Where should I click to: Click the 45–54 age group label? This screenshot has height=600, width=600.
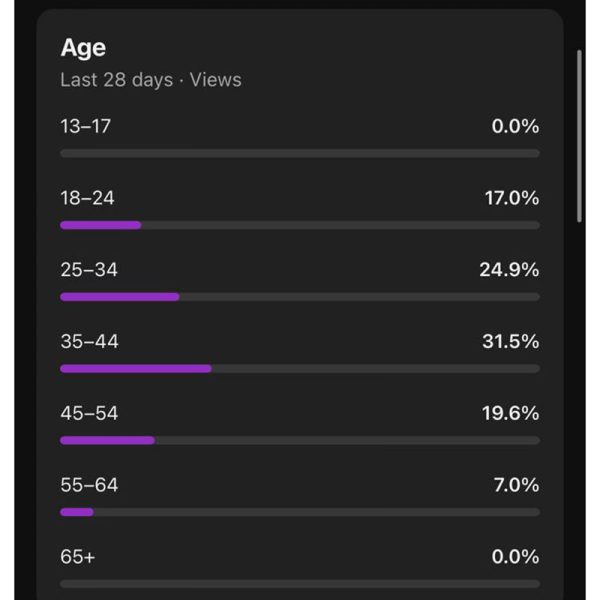(x=89, y=413)
